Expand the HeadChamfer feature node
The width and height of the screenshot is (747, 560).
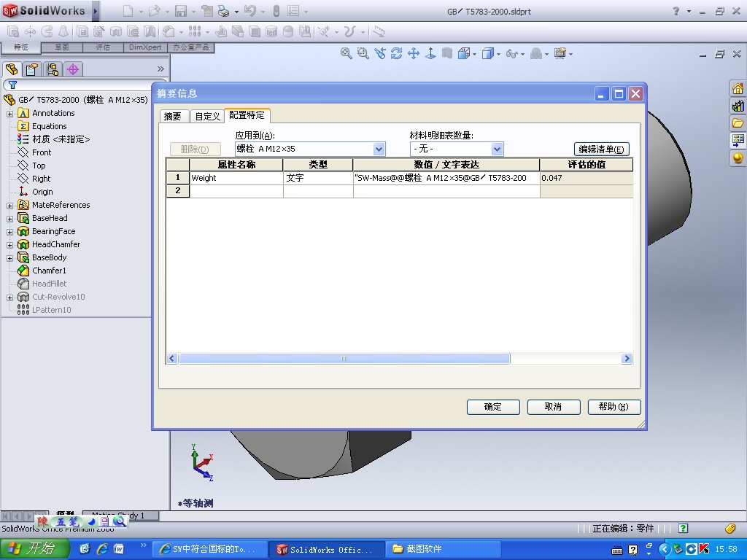(9, 245)
